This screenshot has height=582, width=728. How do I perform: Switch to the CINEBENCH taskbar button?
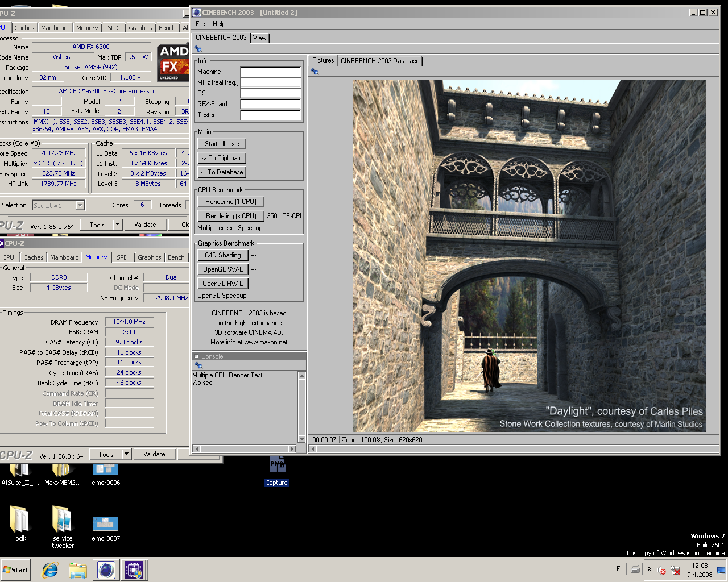click(x=106, y=569)
